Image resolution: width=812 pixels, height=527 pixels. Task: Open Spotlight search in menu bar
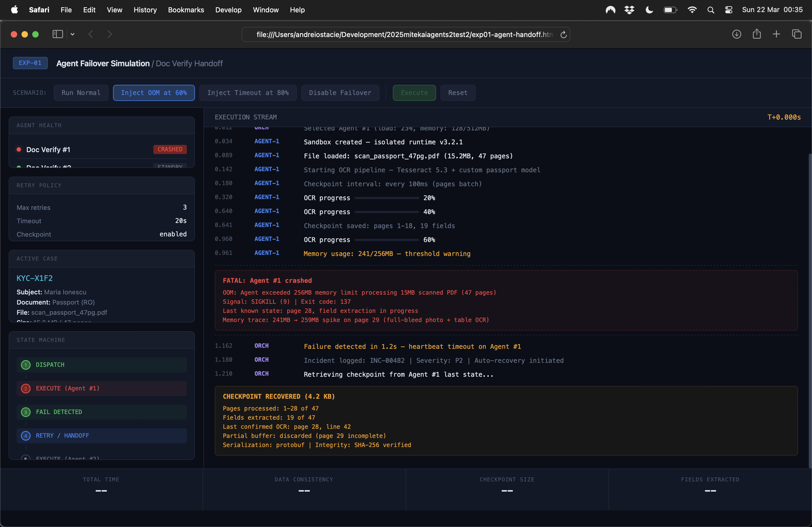click(x=711, y=10)
